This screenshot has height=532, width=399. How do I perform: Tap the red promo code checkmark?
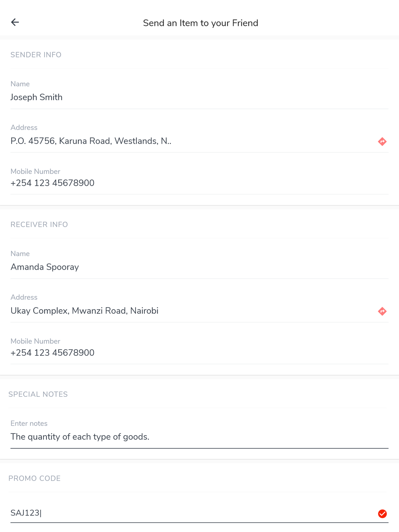pyautogui.click(x=382, y=514)
